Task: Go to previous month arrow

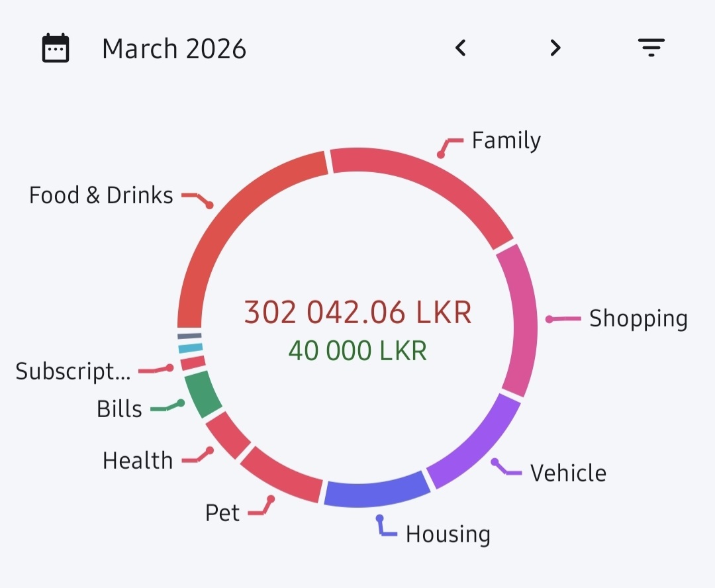Action: click(x=461, y=48)
